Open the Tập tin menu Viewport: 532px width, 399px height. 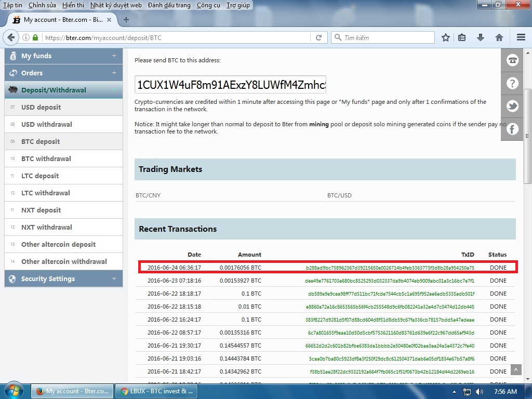click(x=12, y=5)
